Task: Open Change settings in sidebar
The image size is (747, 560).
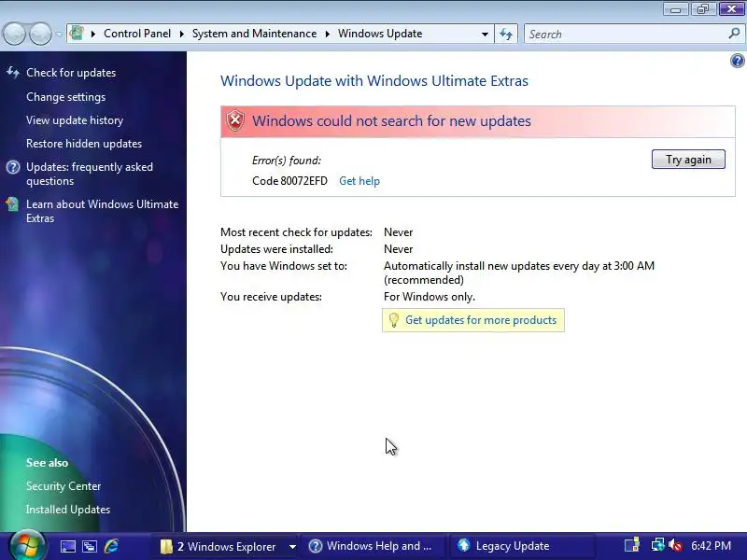Action: [x=65, y=97]
